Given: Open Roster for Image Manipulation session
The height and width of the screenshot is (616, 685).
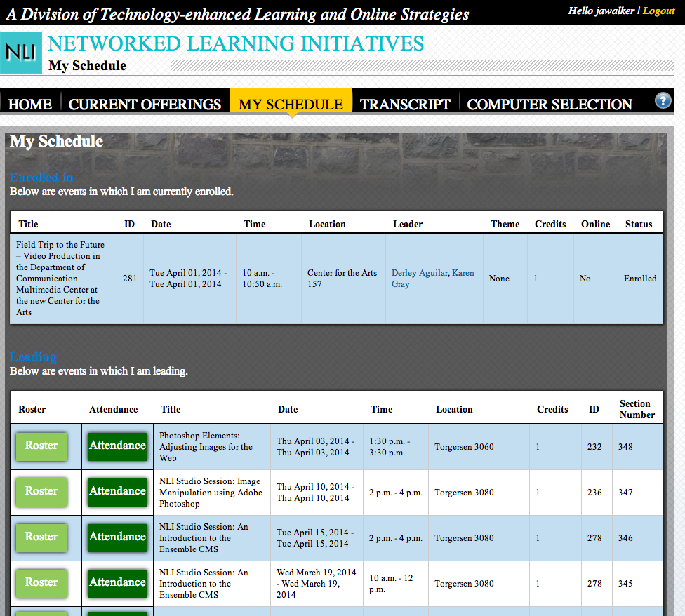Looking at the screenshot, I should pyautogui.click(x=41, y=492).
